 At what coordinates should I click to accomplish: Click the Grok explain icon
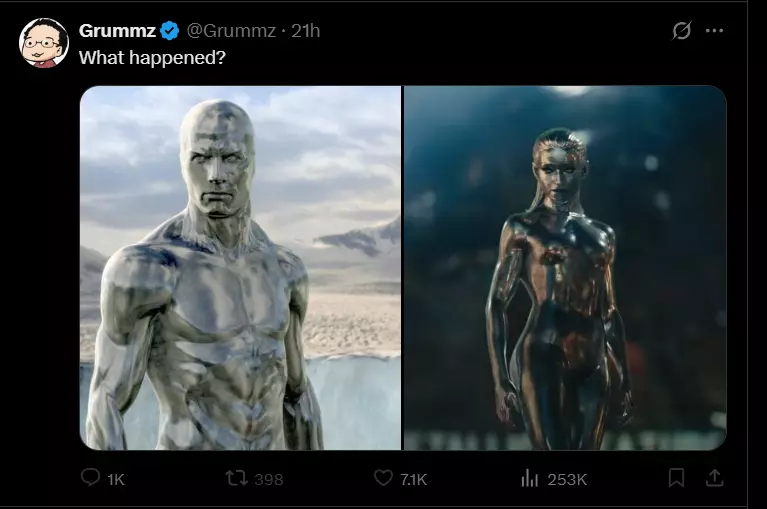click(681, 31)
